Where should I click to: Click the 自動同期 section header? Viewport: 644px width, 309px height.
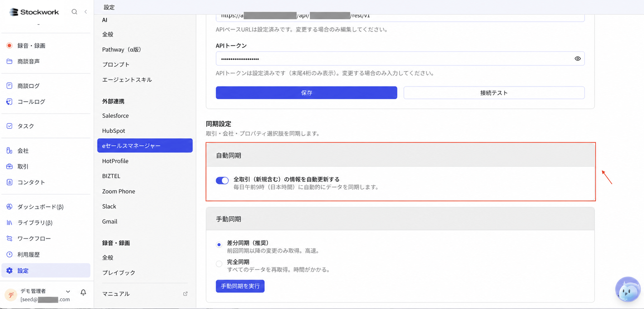tap(401, 155)
